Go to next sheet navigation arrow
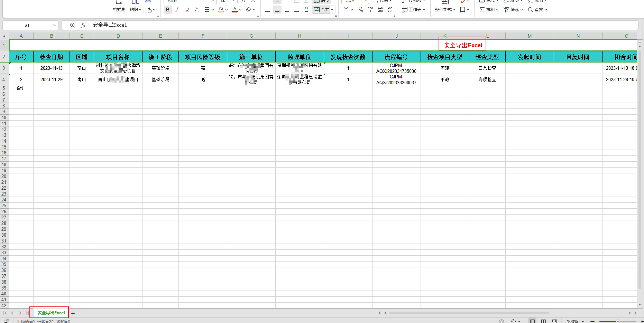This screenshot has height=323, width=644. point(20,313)
